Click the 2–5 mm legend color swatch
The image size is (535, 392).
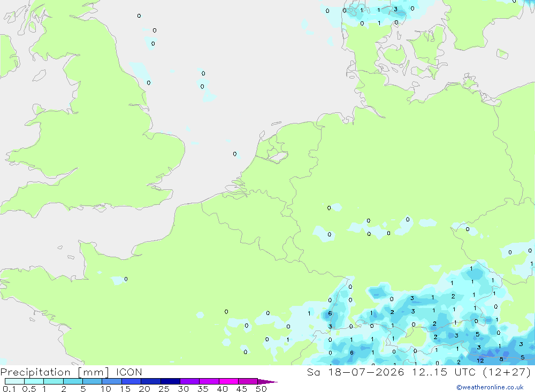click(x=73, y=381)
